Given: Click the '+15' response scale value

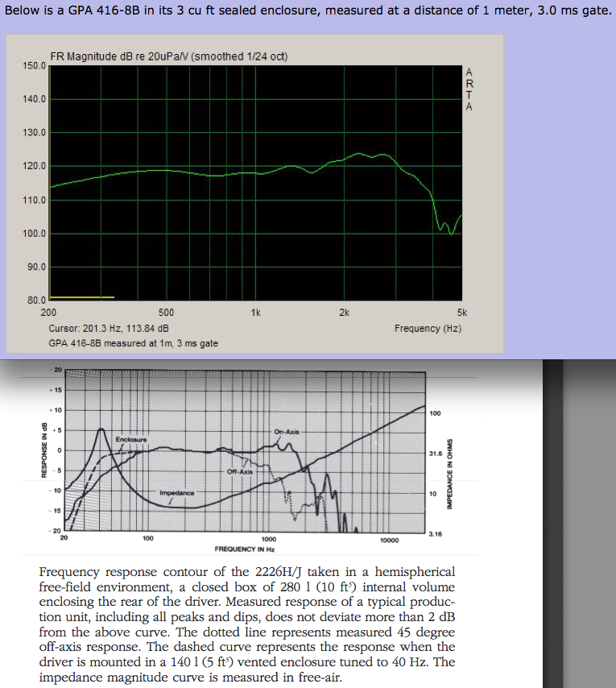Looking at the screenshot, I should click(x=56, y=390).
